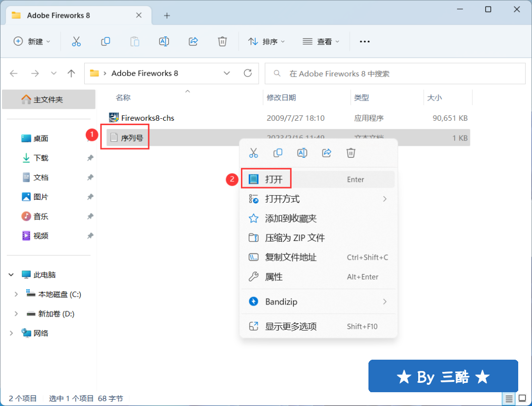Click the Adobe Fireworks 8 breadcrumb in address bar
Image resolution: width=532 pixels, height=406 pixels.
(145, 73)
